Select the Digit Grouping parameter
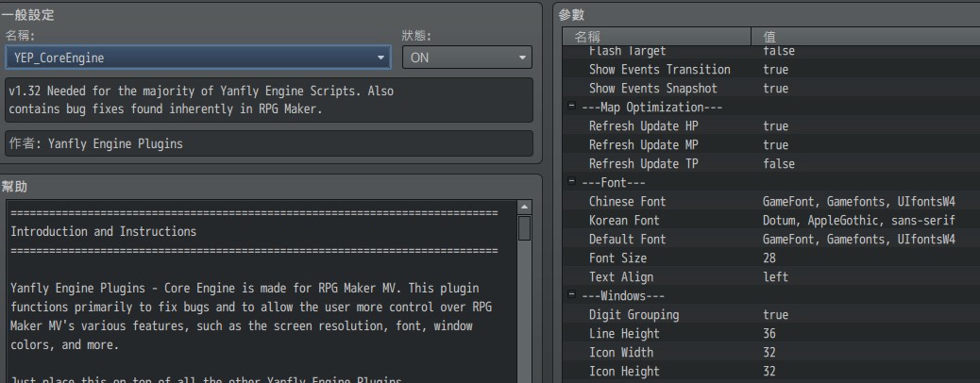The image size is (980, 383). click(634, 314)
